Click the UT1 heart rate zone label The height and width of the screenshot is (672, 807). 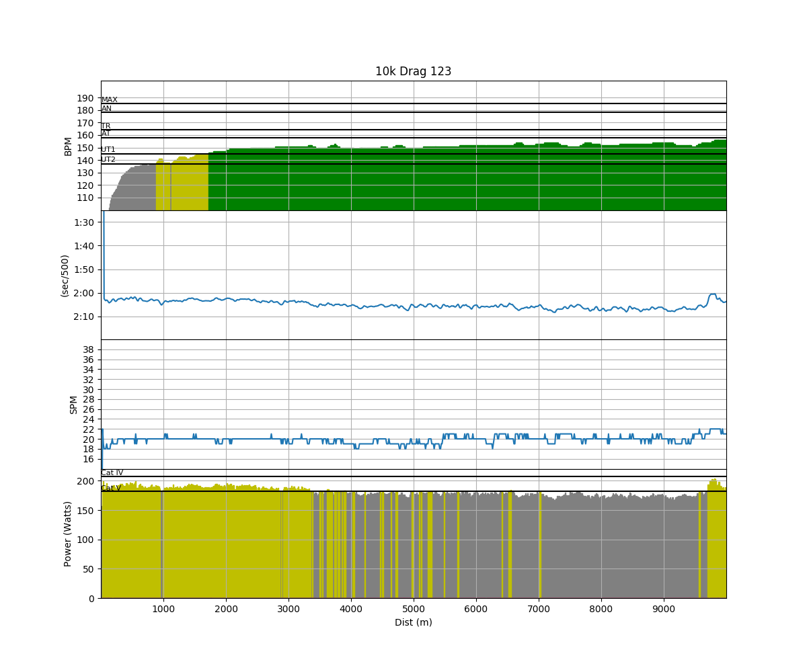pyautogui.click(x=108, y=150)
